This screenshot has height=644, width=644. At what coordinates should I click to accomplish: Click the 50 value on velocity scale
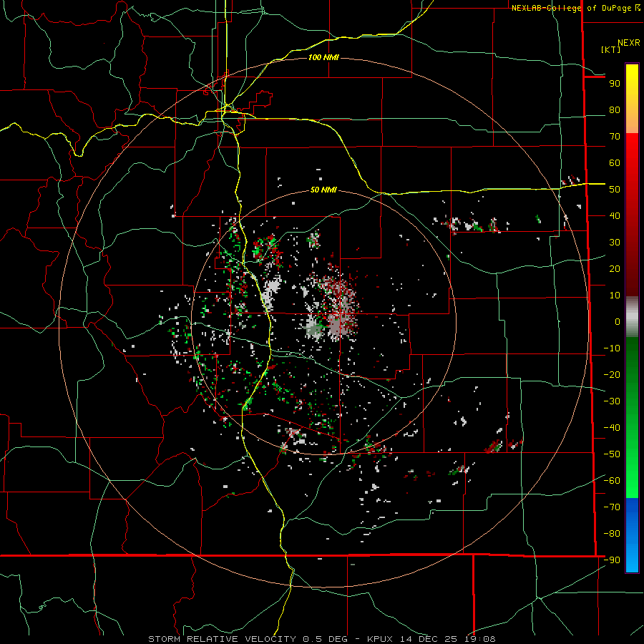pos(615,190)
